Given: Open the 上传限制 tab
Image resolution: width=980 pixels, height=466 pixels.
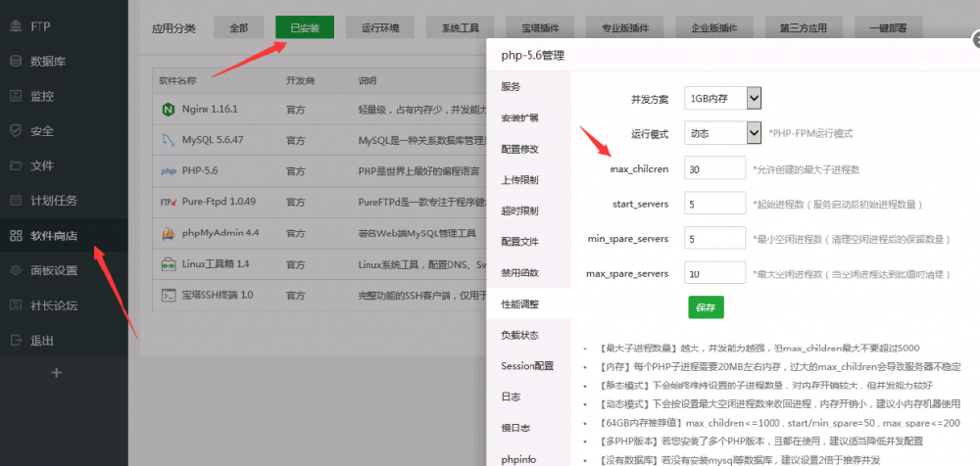Looking at the screenshot, I should coord(529,180).
